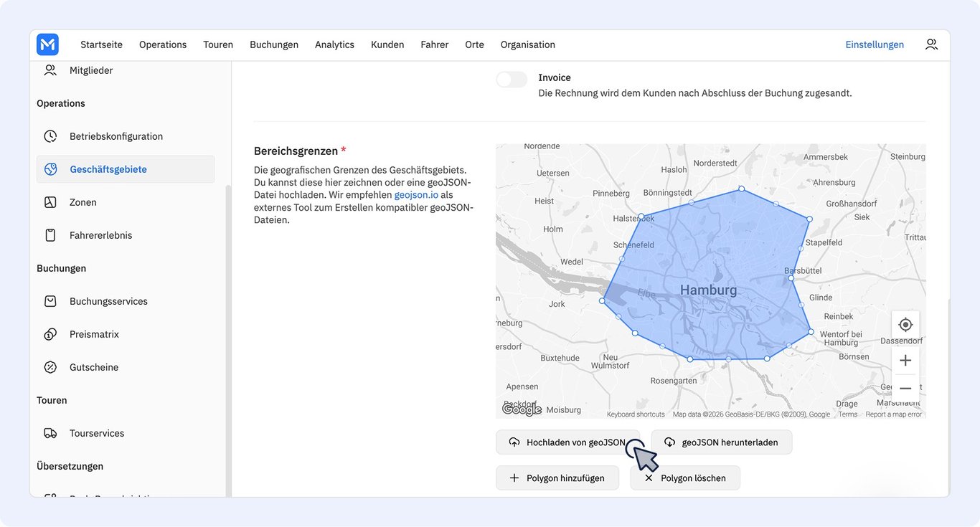Open the user profile icon
The image size is (980, 527).
(931, 44)
